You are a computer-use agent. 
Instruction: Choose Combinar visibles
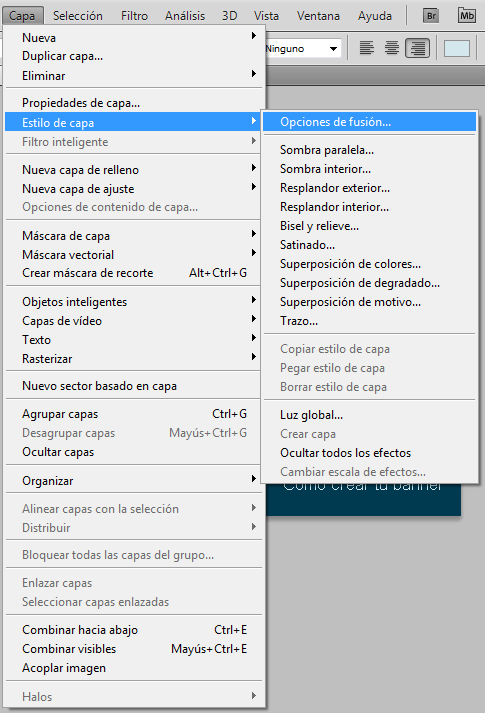tap(134, 649)
